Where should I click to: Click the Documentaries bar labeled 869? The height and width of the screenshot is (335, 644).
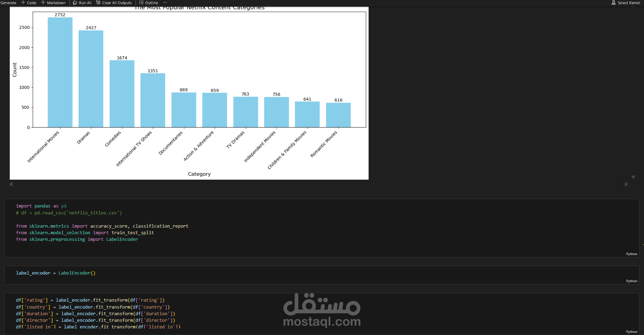coord(184,110)
